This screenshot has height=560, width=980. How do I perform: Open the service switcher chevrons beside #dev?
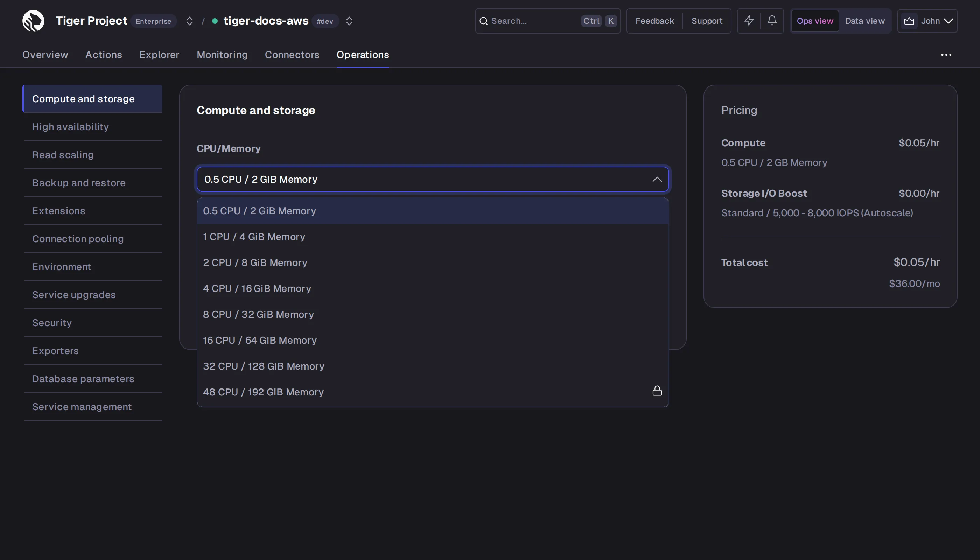coord(349,21)
